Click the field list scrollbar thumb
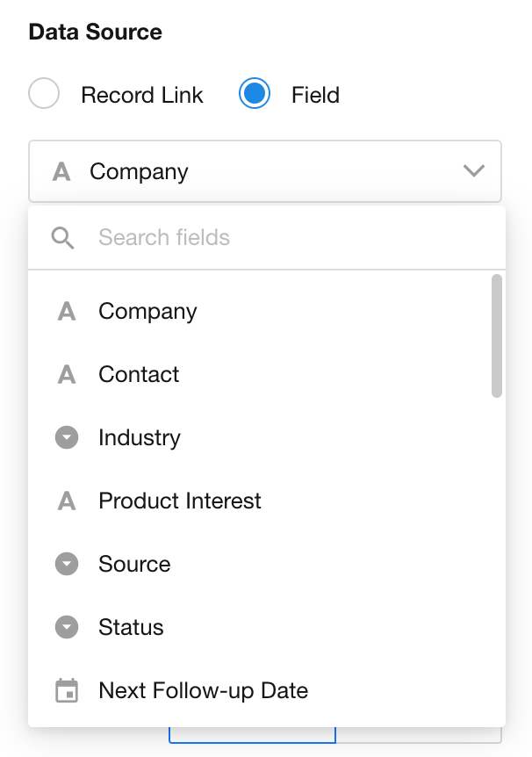The image size is (532, 757). pyautogui.click(x=497, y=335)
